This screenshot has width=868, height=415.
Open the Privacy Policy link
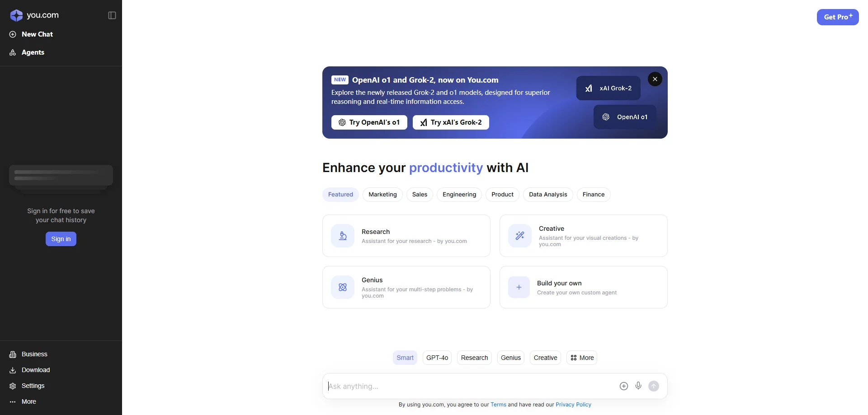point(573,405)
